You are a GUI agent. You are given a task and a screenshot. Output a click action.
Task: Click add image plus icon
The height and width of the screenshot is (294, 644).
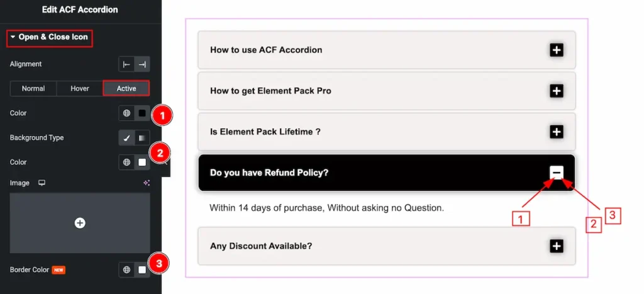point(80,223)
